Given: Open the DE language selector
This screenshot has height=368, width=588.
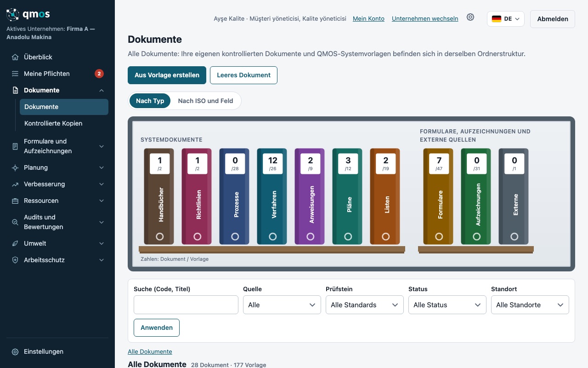Looking at the screenshot, I should pyautogui.click(x=506, y=19).
